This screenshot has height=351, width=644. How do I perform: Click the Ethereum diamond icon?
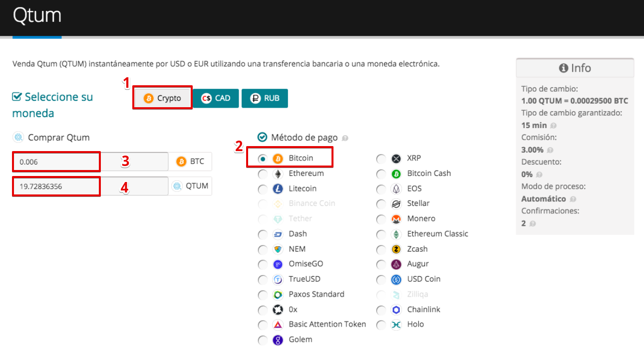pos(278,174)
